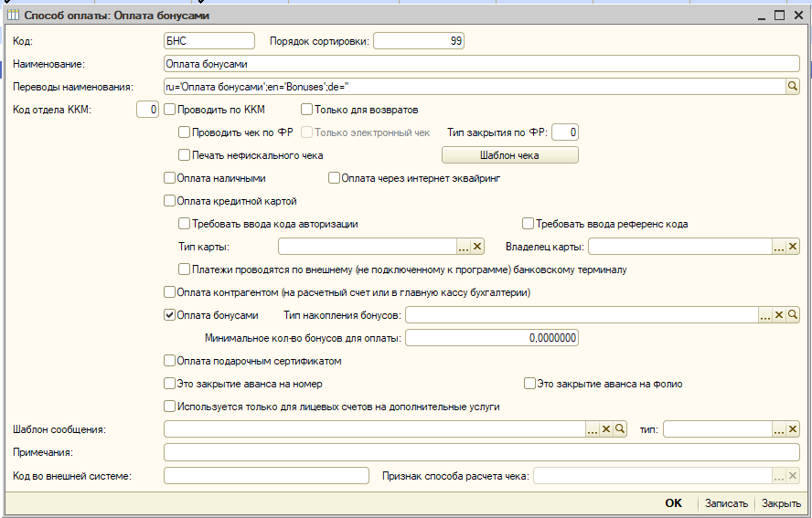This screenshot has width=812, height=518.
Task: Edit Тип закрытия по ФР value
Action: (565, 132)
